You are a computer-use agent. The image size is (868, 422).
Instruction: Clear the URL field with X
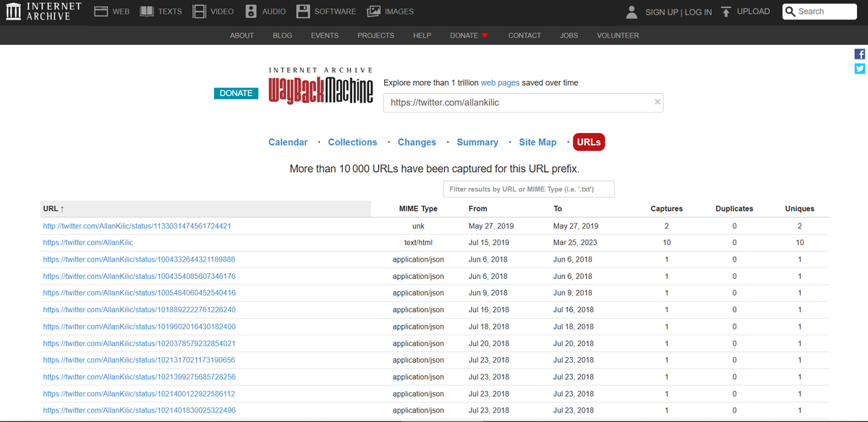click(x=657, y=102)
